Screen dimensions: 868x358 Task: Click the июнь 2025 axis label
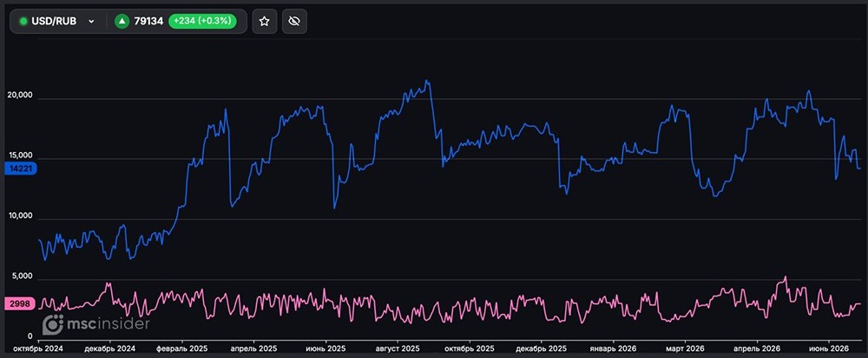coord(325,348)
